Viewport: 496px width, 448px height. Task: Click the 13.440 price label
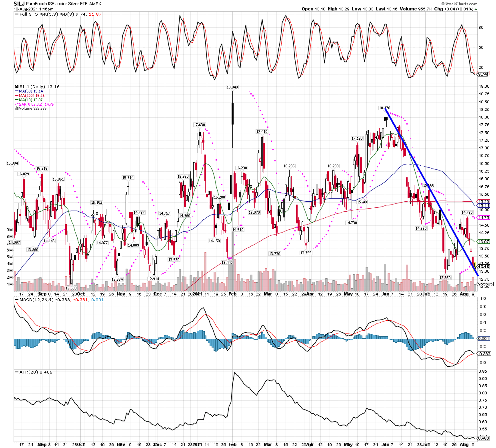click(227, 263)
